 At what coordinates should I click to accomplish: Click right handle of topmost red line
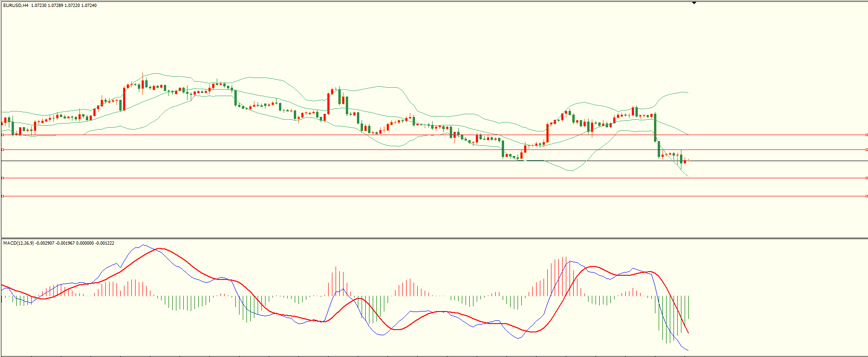coord(866,135)
